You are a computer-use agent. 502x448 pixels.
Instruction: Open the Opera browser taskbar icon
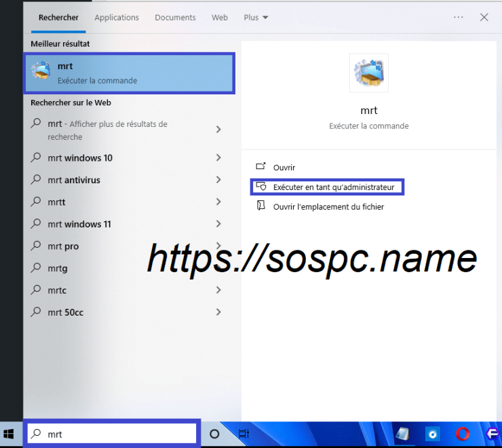coord(462,434)
